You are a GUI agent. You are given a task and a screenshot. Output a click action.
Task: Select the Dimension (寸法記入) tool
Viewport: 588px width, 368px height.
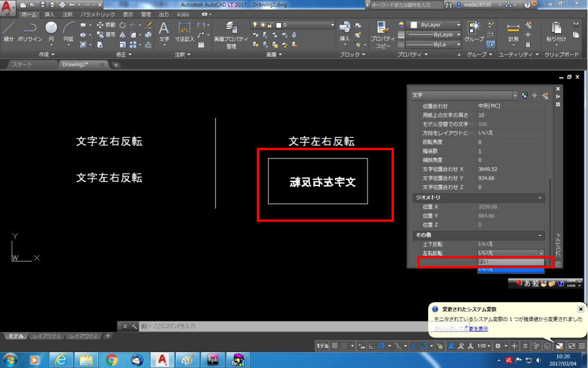point(185,31)
